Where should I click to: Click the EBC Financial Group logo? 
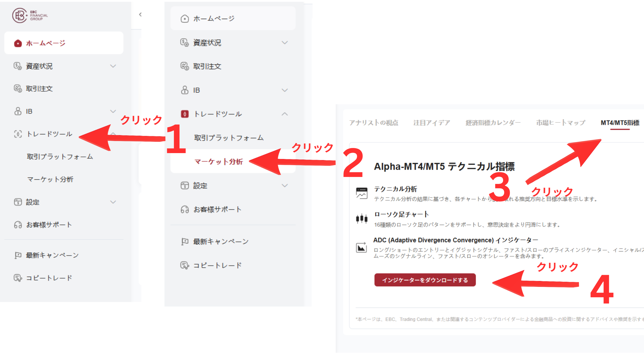pyautogui.click(x=30, y=15)
